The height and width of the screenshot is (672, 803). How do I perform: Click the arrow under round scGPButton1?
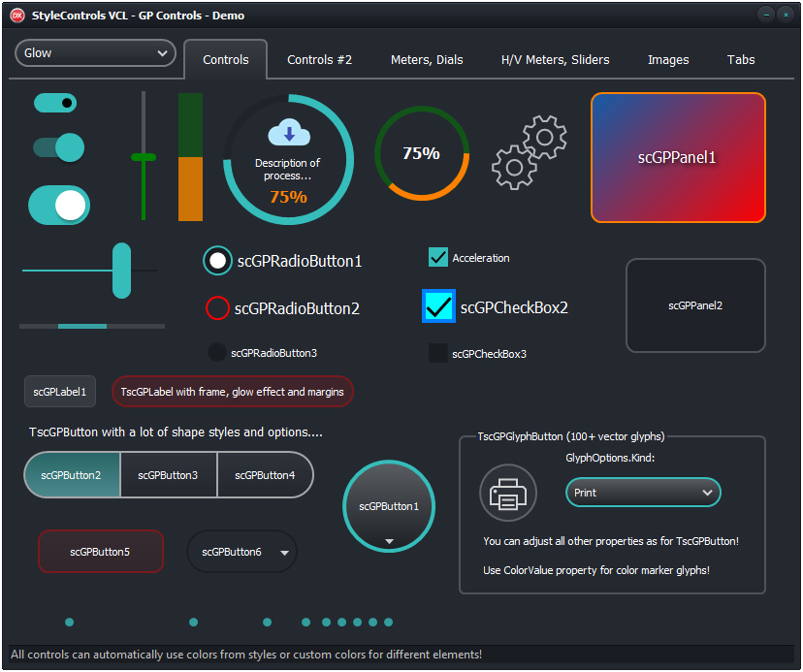coord(389,541)
